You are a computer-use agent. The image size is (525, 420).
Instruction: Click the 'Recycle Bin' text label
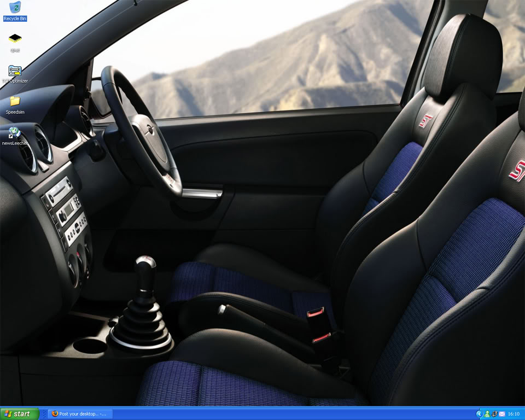point(15,19)
